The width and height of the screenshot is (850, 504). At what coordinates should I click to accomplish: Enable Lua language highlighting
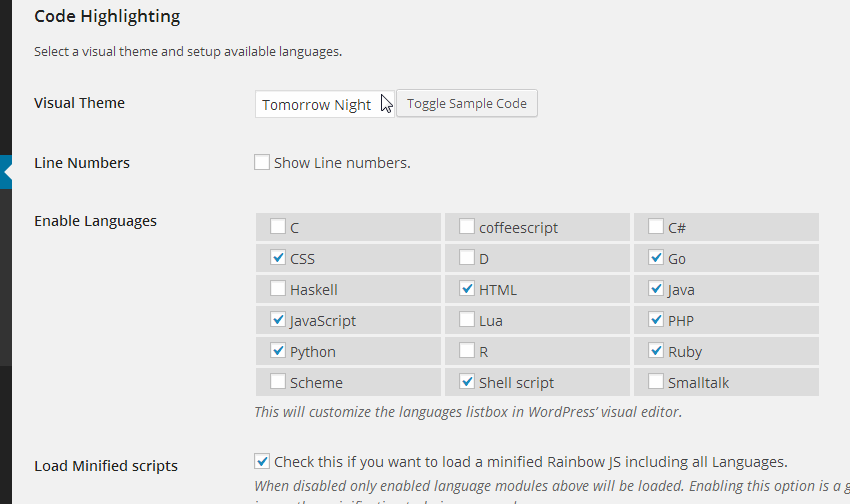click(x=467, y=320)
